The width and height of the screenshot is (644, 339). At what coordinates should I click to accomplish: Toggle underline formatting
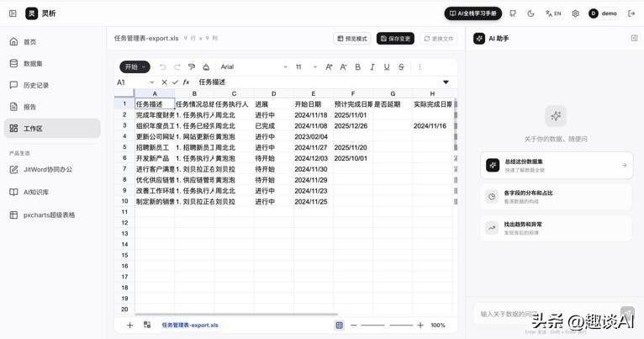[387, 67]
